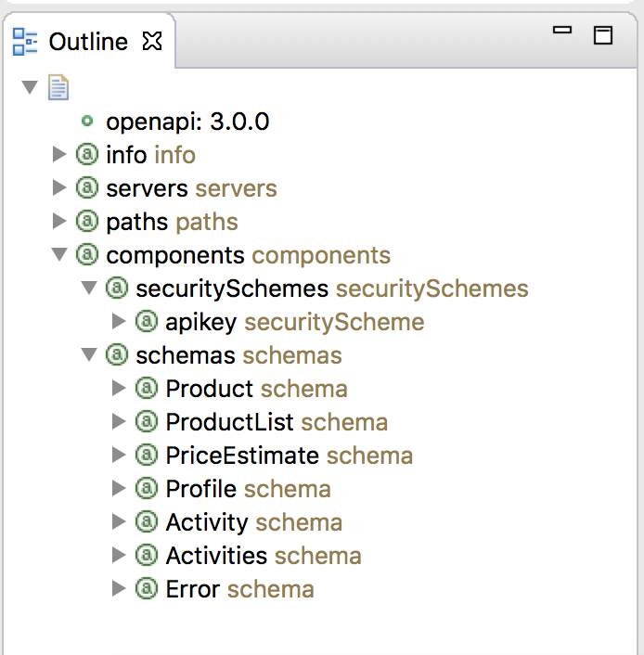
Task: Maximize the Outline view panel
Action: (x=603, y=35)
